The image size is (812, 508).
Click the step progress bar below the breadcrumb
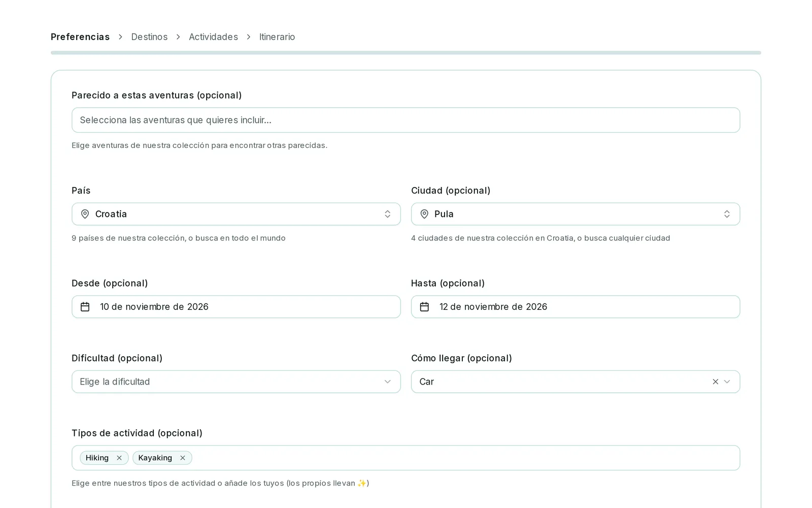(406, 52)
